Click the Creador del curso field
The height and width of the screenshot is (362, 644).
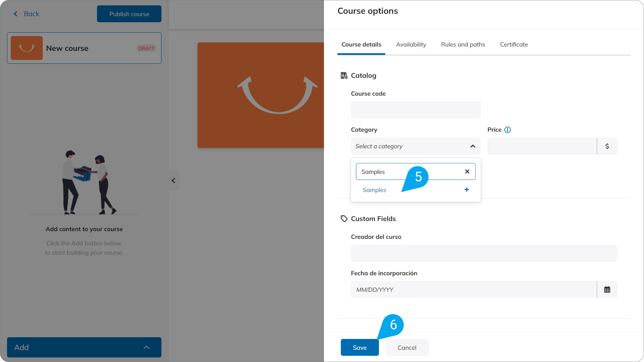(484, 253)
